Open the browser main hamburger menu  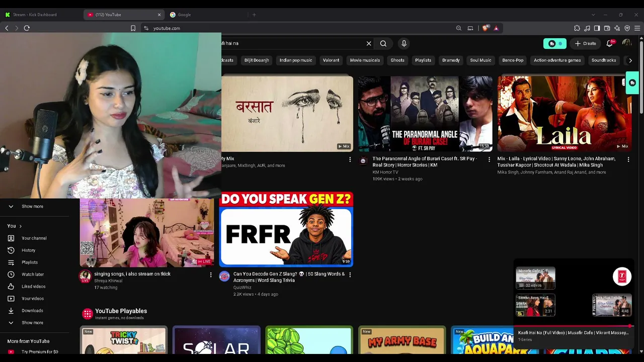click(637, 28)
